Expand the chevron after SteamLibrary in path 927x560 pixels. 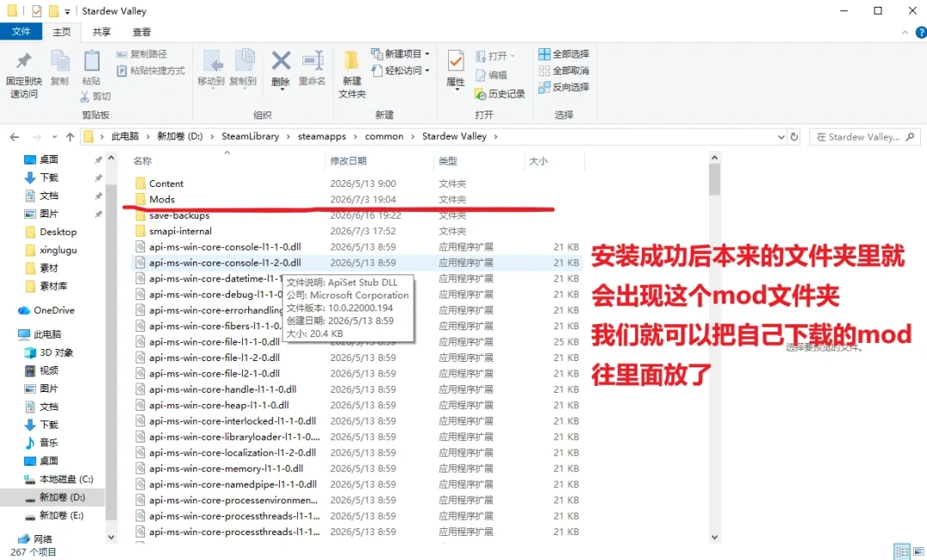[288, 136]
